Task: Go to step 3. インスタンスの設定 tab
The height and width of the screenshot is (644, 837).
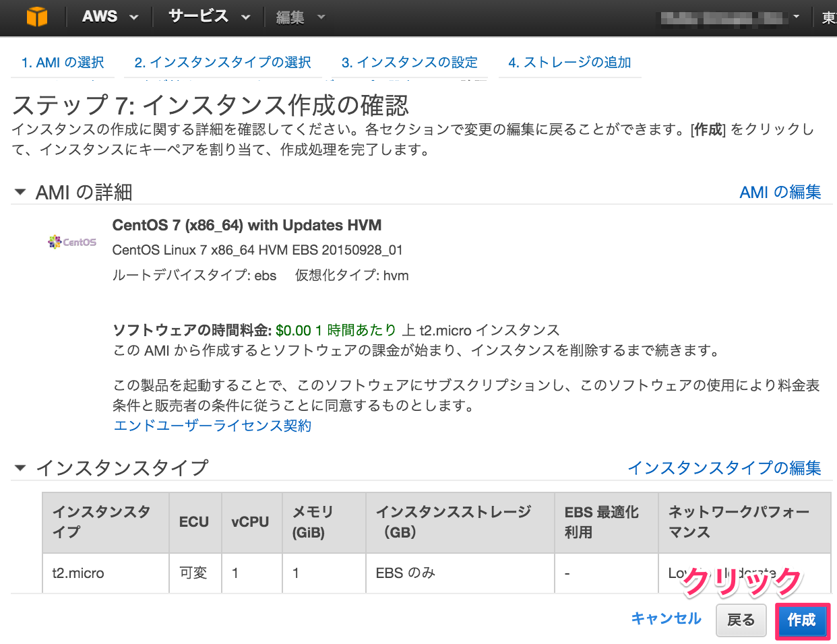Action: click(410, 63)
